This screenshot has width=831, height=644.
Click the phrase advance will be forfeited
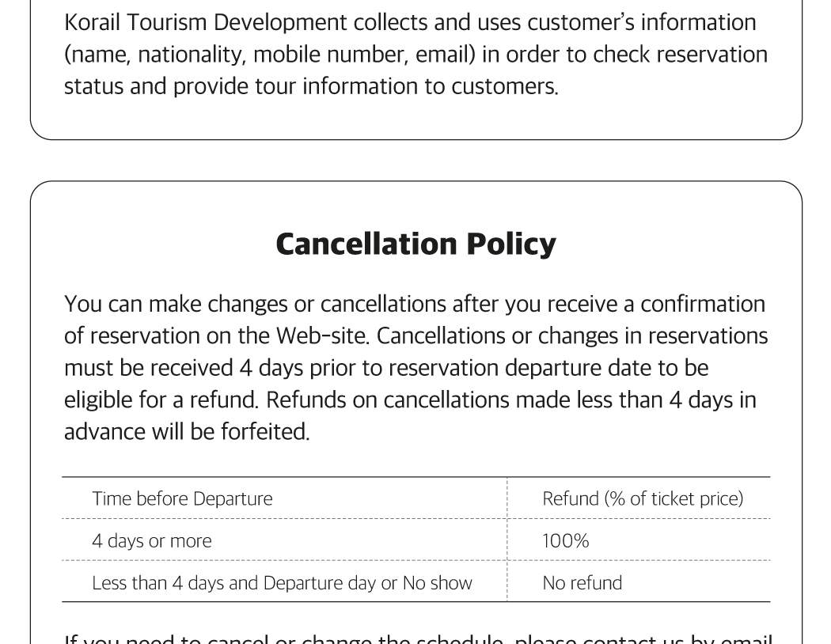tap(186, 432)
